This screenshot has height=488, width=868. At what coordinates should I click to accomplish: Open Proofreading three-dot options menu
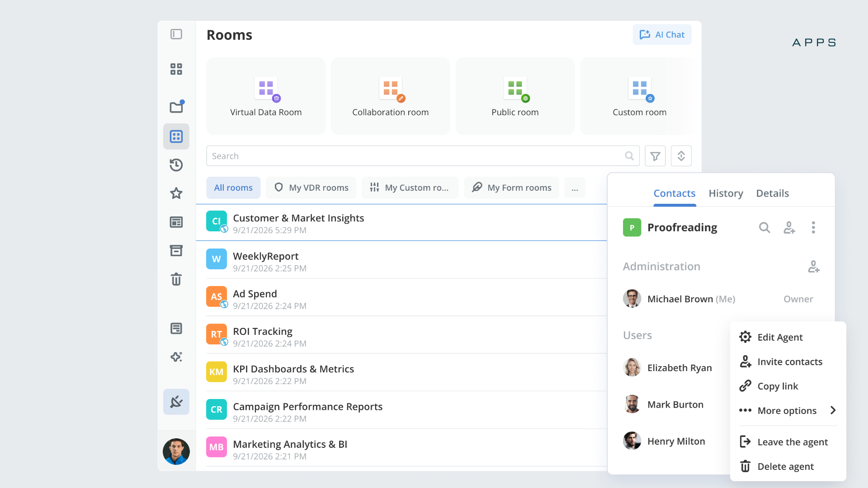[x=813, y=227]
